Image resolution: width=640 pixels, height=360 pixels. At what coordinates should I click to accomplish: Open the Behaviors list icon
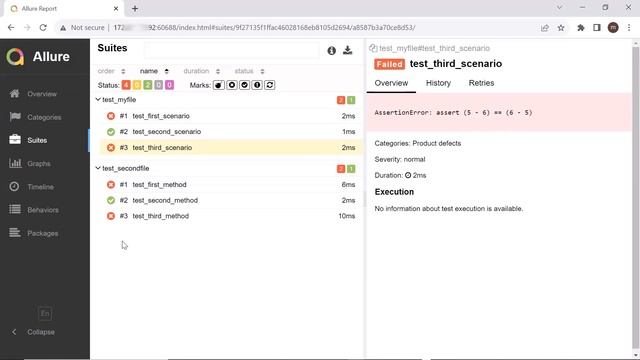click(15, 209)
